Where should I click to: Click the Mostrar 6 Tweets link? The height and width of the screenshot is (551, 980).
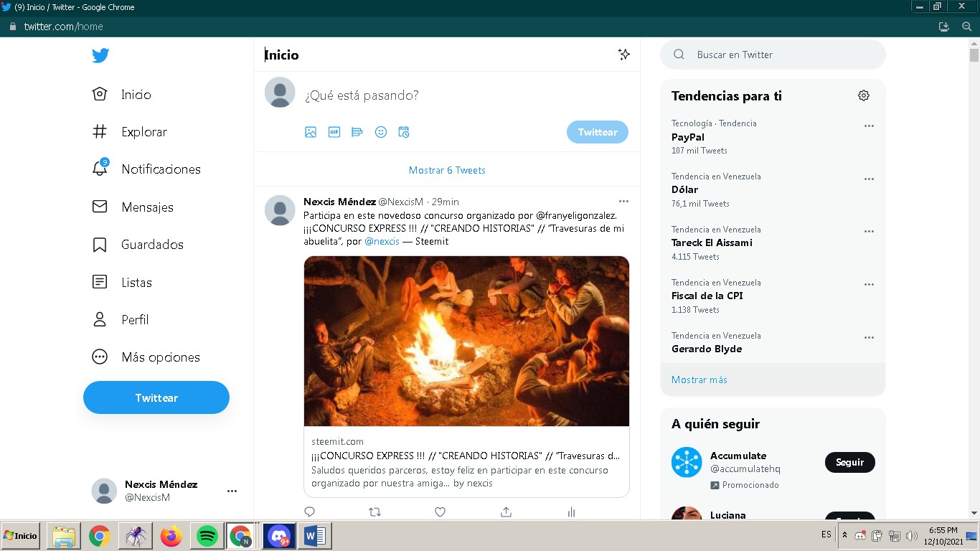[x=447, y=170]
